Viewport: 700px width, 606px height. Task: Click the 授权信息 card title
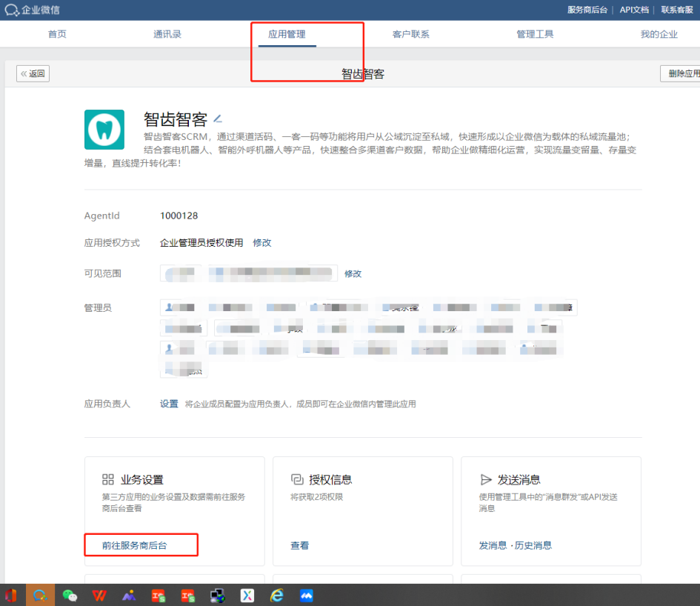330,479
